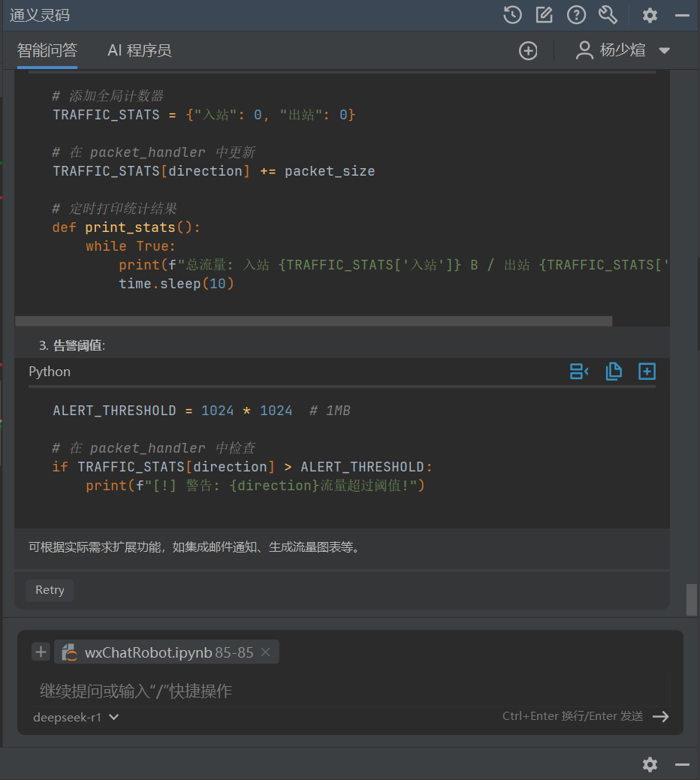This screenshot has height=780, width=700.
Task: Click the 杨少煊 username
Action: (x=623, y=50)
